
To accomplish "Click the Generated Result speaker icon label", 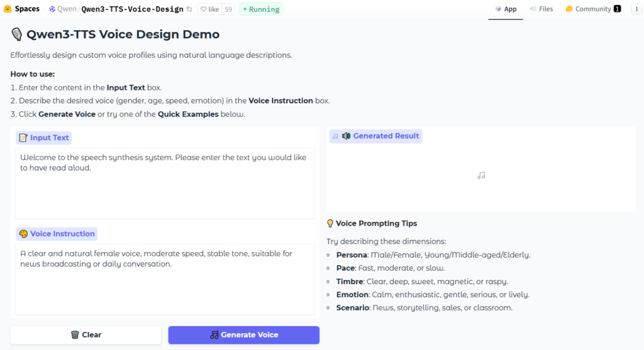I will [x=346, y=136].
